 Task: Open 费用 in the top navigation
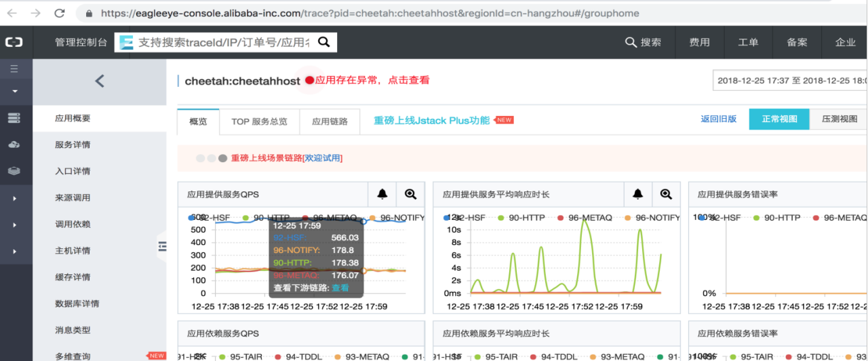(x=700, y=42)
